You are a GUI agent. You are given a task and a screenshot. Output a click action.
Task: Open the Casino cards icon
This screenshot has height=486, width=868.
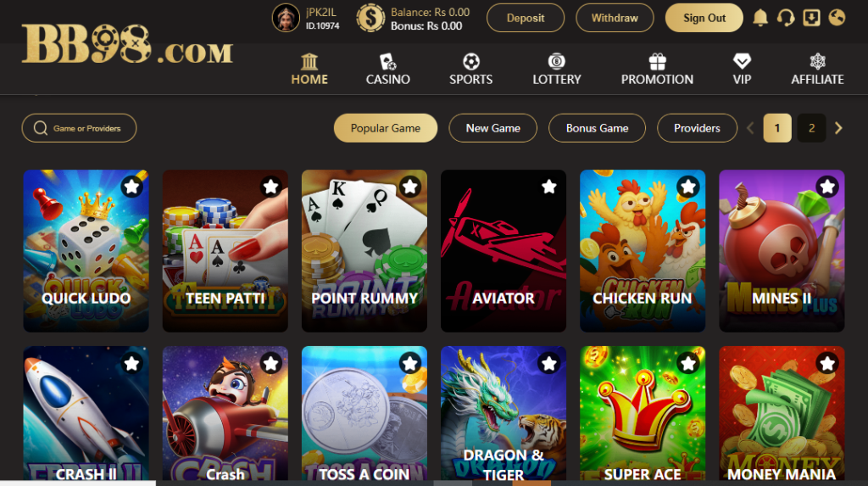pos(387,62)
